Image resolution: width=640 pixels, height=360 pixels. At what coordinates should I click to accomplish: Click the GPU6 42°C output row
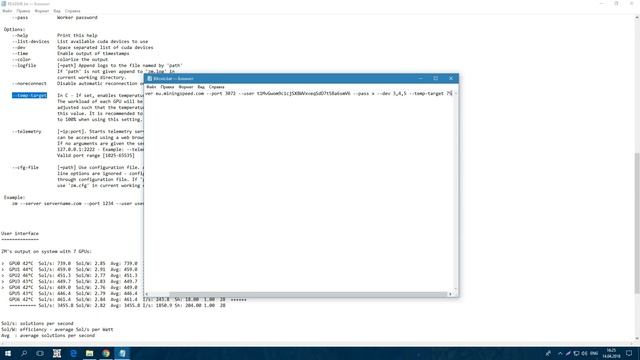coord(127,300)
